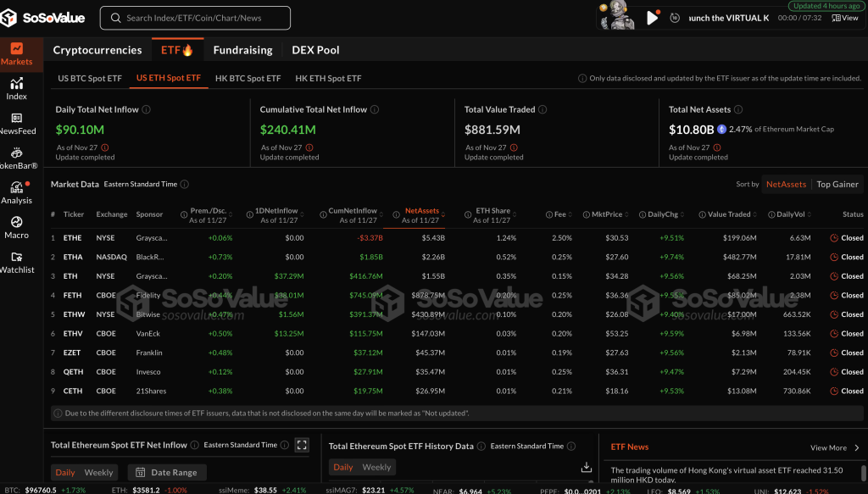The image size is (868, 494).
Task: Select the NetAssets sort by option
Action: (x=786, y=184)
